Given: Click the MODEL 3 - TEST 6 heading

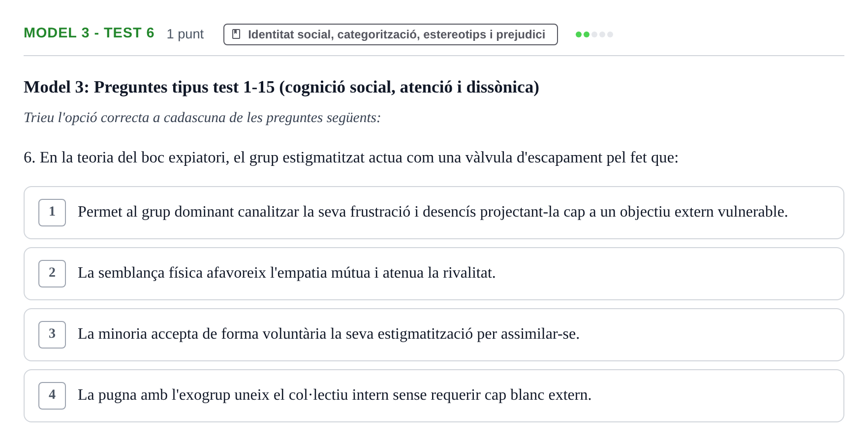Looking at the screenshot, I should coord(89,33).
